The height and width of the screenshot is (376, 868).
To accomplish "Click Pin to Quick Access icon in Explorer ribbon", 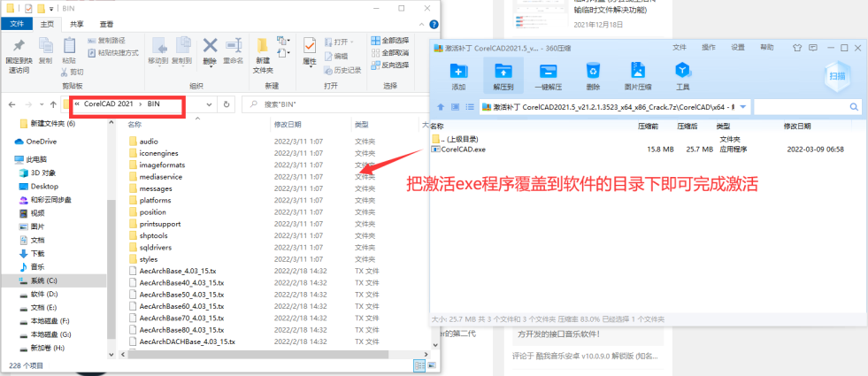I will click(19, 46).
